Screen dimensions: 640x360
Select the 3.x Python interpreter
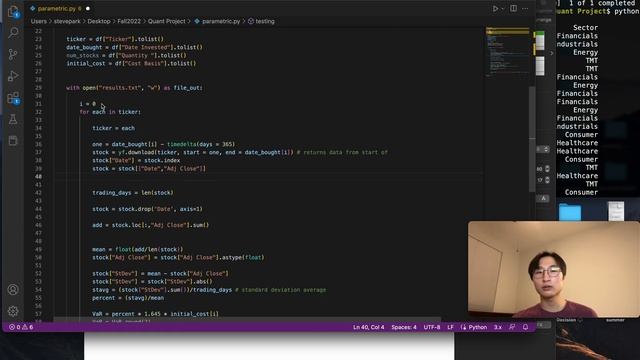coord(498,327)
